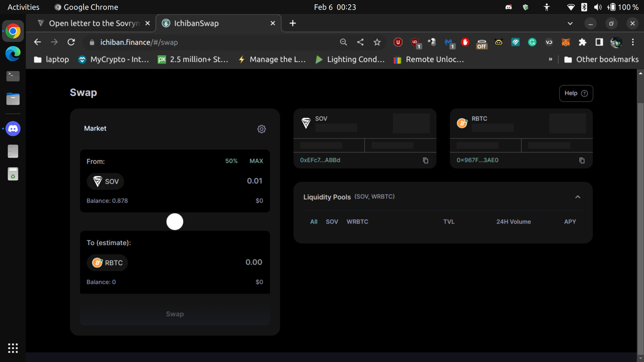Reload the IchibanSwap page

[71, 42]
